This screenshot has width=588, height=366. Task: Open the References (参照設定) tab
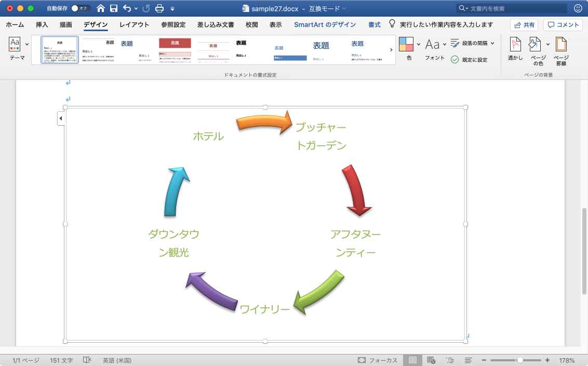tap(173, 25)
